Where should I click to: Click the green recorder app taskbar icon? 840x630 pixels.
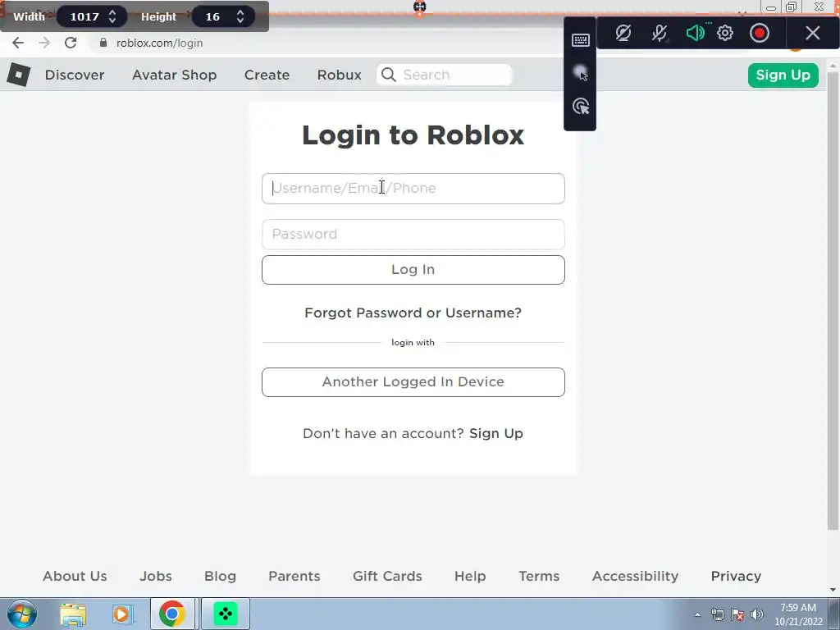225,614
